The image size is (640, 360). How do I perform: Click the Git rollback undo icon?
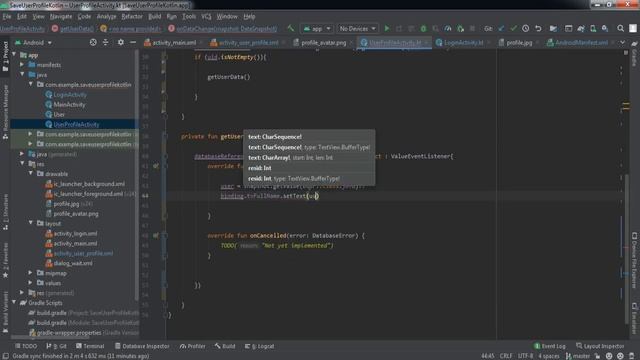(538, 29)
